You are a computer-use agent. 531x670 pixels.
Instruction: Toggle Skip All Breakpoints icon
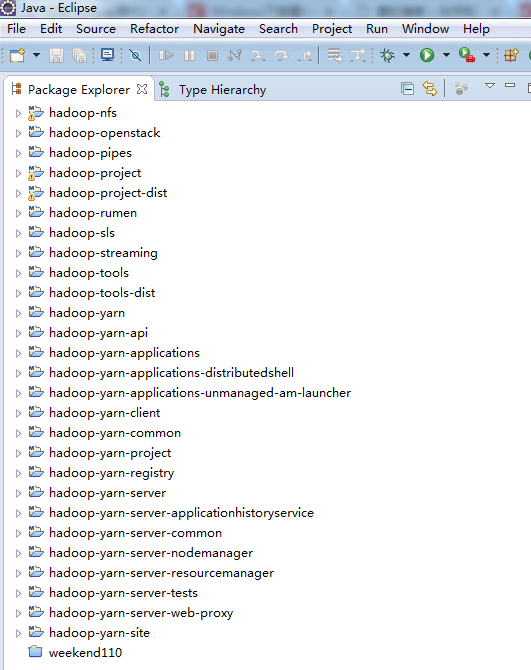tap(135, 56)
